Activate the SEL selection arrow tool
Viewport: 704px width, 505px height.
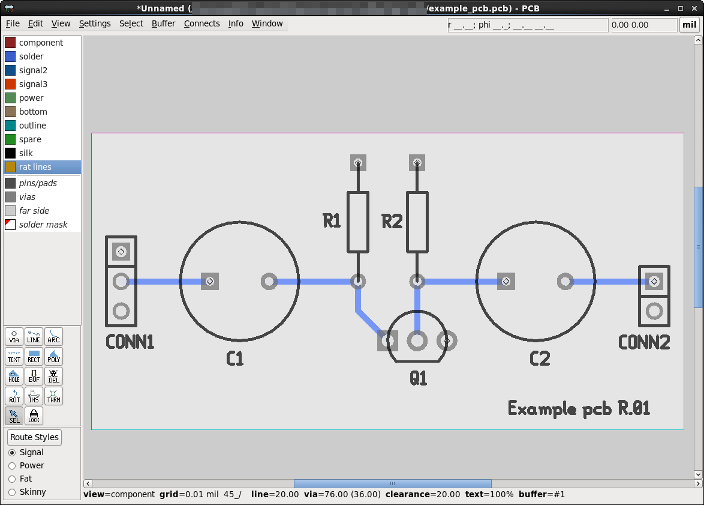pyautogui.click(x=14, y=416)
